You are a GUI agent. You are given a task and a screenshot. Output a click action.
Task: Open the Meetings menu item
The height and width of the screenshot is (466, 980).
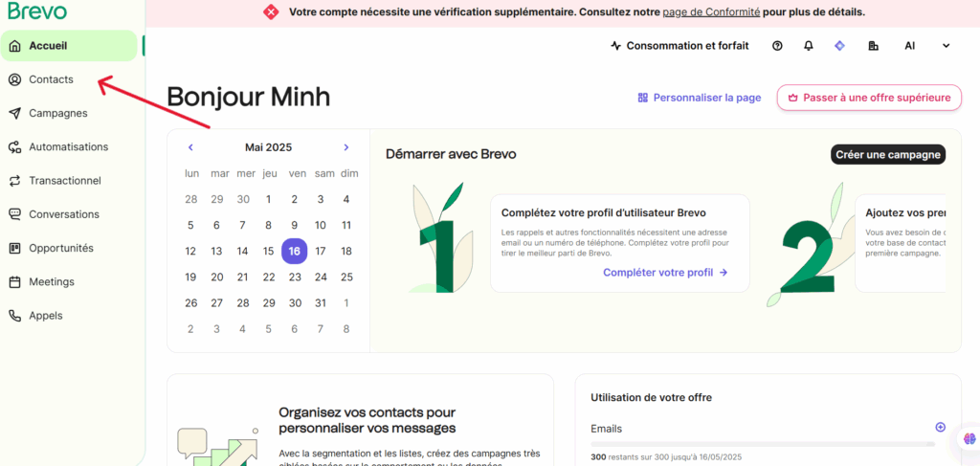click(69, 282)
